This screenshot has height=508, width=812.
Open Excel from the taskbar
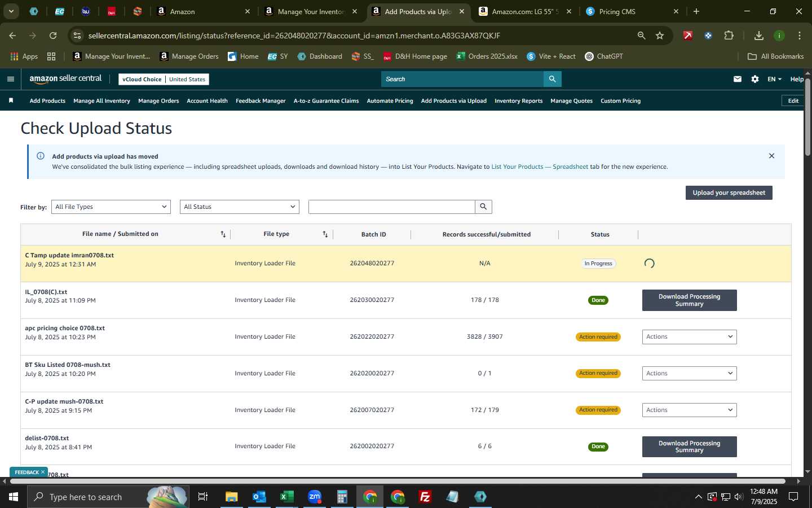click(x=286, y=497)
